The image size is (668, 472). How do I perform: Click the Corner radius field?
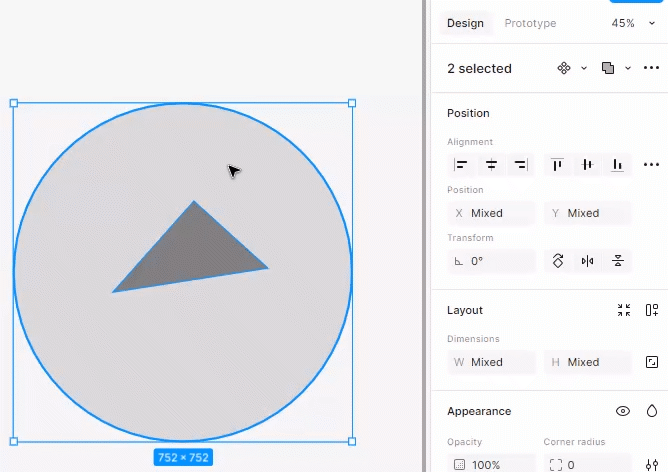click(587, 464)
